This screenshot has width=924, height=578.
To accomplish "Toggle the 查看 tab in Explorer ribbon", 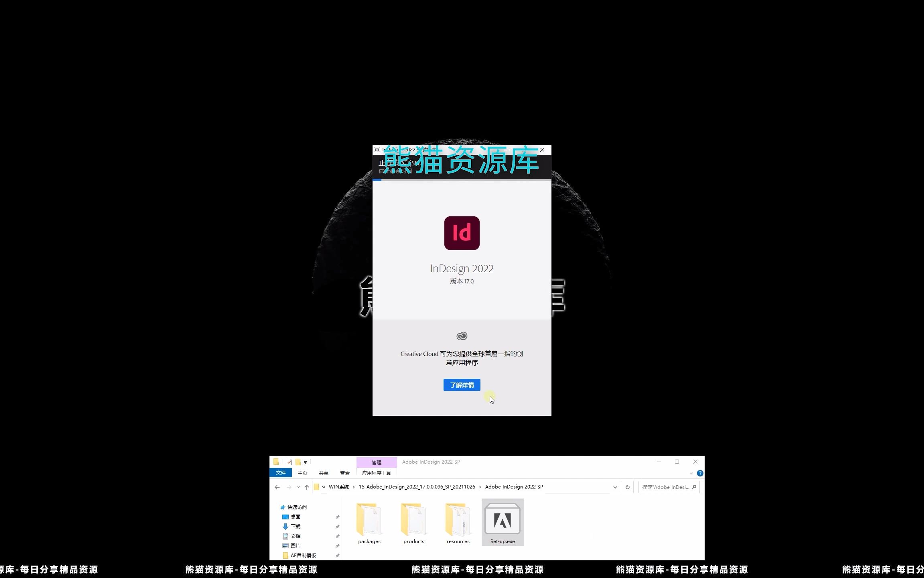I will [344, 473].
